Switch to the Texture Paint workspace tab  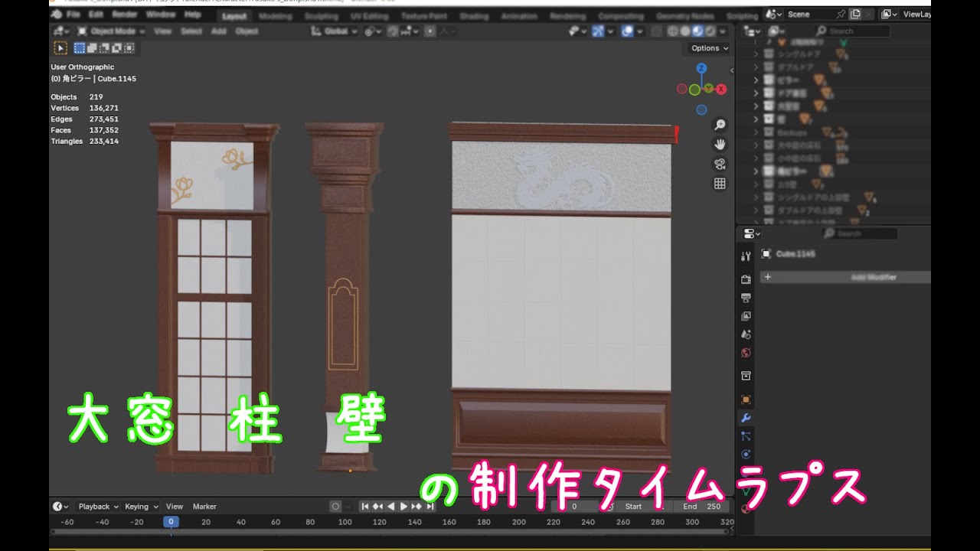tap(423, 16)
